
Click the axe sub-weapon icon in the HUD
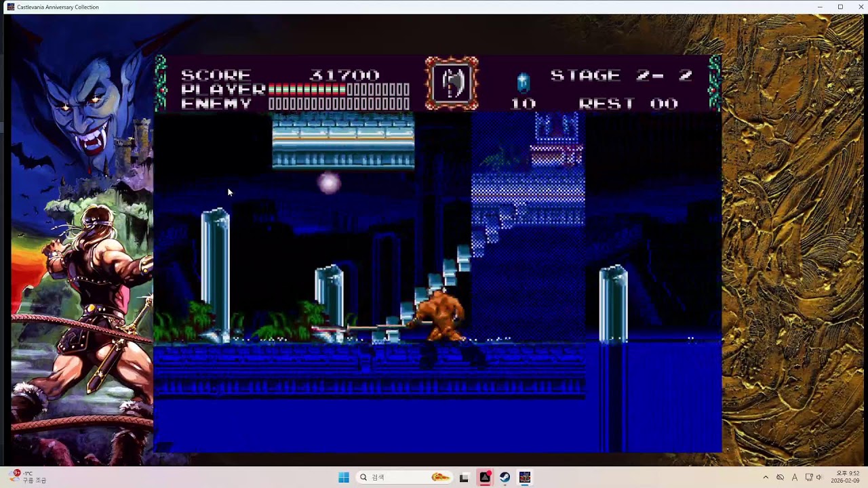click(x=452, y=83)
